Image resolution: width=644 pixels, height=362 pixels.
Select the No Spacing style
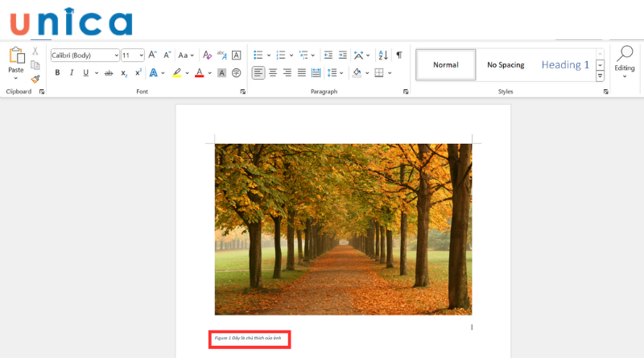coord(506,64)
